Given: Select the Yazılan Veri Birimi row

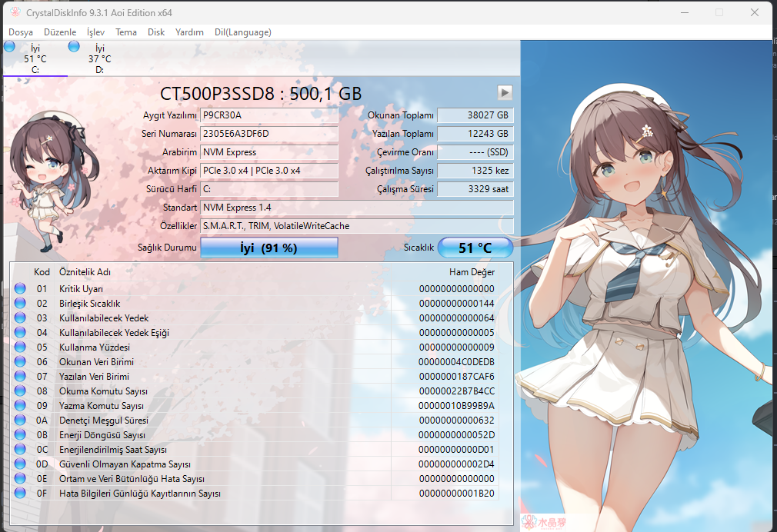Looking at the screenshot, I should (x=255, y=377).
